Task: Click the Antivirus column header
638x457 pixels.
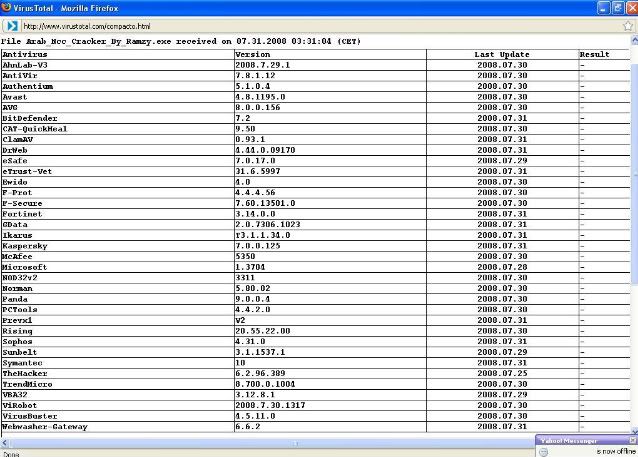Action: tap(25, 55)
